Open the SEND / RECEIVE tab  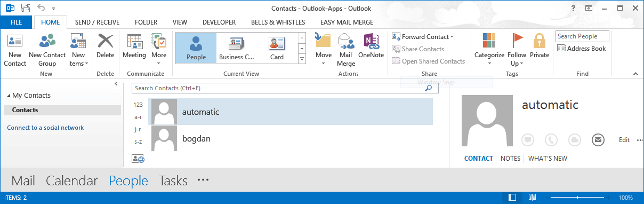[x=97, y=22]
